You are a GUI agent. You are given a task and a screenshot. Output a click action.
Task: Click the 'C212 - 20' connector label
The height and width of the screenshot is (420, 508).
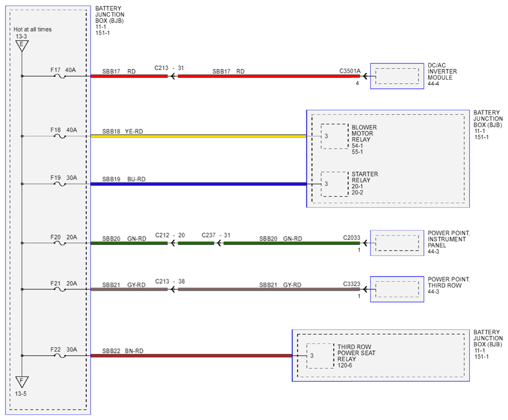click(170, 236)
